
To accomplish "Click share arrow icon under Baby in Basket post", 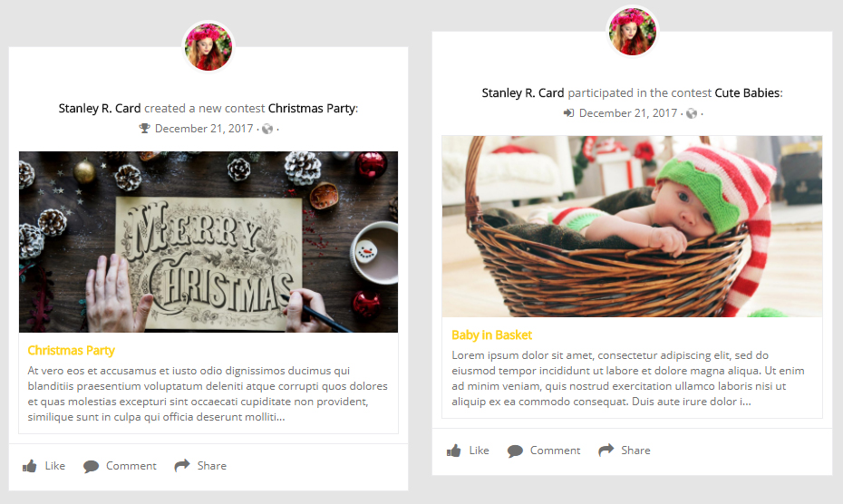I will pyautogui.click(x=606, y=450).
